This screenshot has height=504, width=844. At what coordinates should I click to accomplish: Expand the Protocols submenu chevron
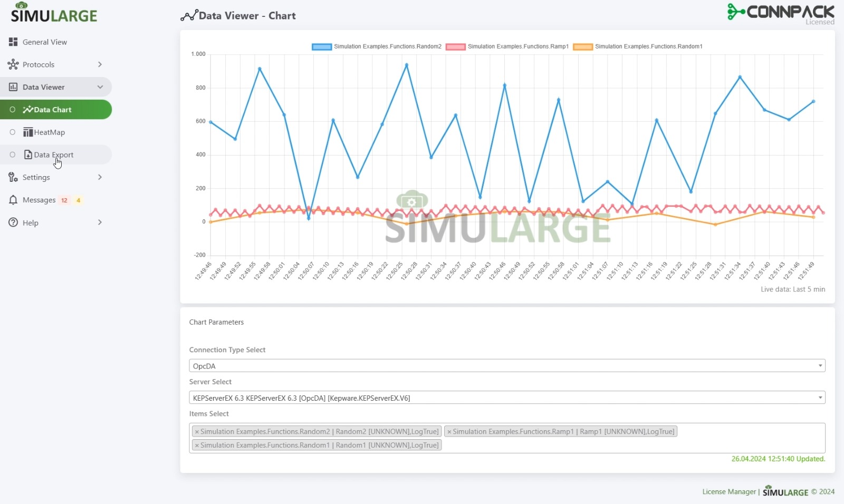tap(100, 64)
